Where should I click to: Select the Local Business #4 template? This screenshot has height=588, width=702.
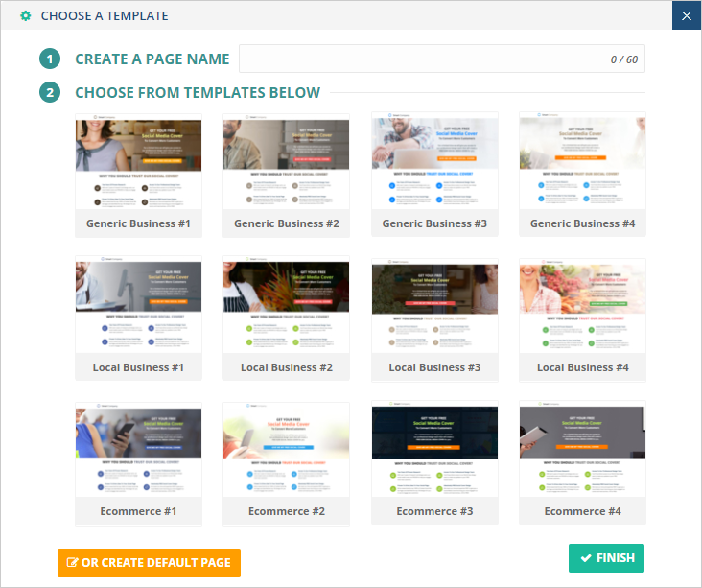pos(582,306)
